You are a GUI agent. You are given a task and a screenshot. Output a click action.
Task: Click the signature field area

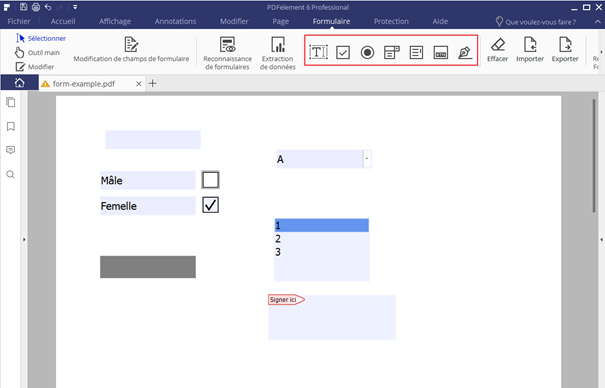(x=332, y=317)
